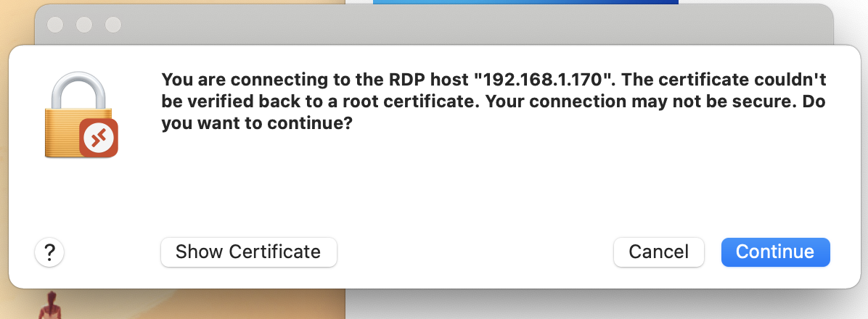The width and height of the screenshot is (868, 319).
Task: Open the question mark help button
Action: pos(49,252)
